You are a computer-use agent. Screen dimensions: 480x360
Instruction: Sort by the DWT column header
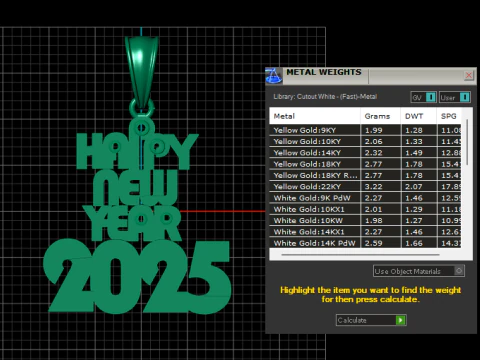[418, 116]
